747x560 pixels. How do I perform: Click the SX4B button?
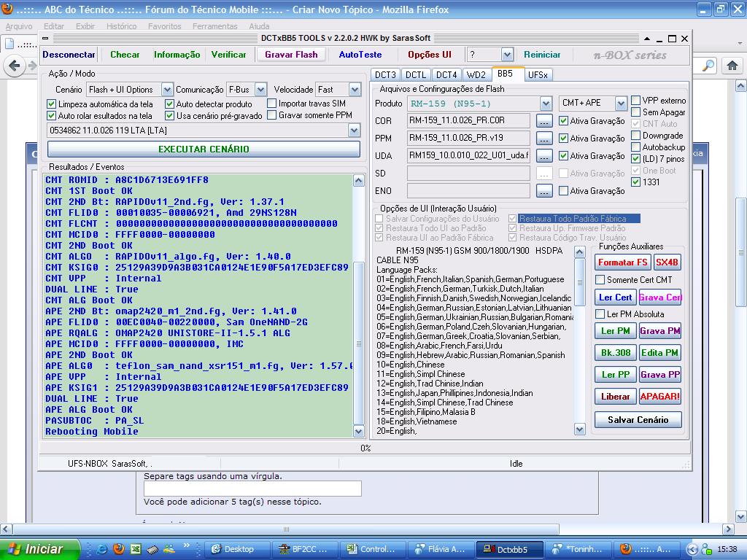[x=667, y=262]
